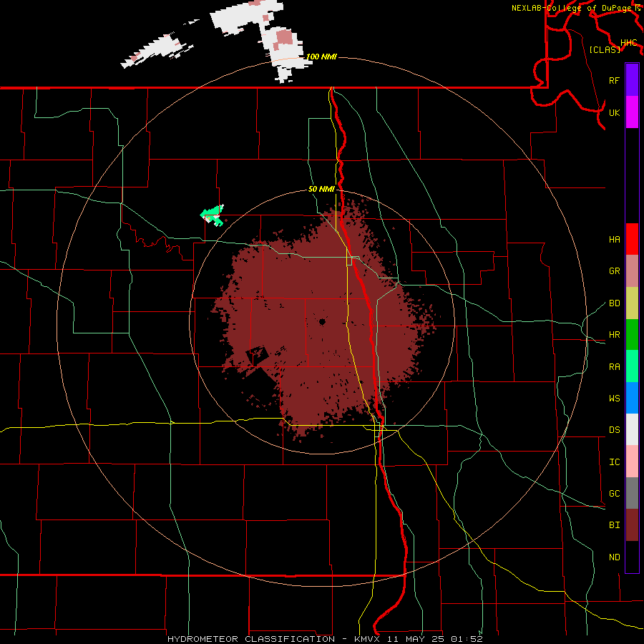This screenshot has width=644, height=644.
Task: Select the GC ground clutter gray swatch
Action: click(632, 493)
